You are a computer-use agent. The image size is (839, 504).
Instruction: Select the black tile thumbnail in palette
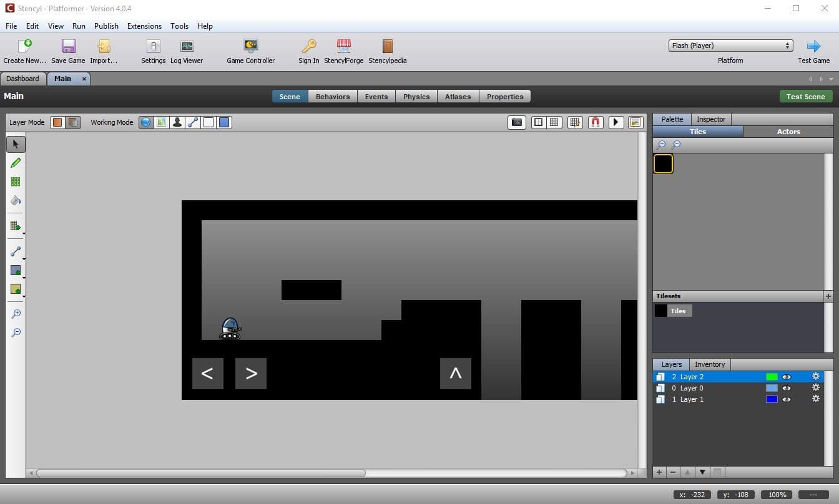(x=663, y=163)
